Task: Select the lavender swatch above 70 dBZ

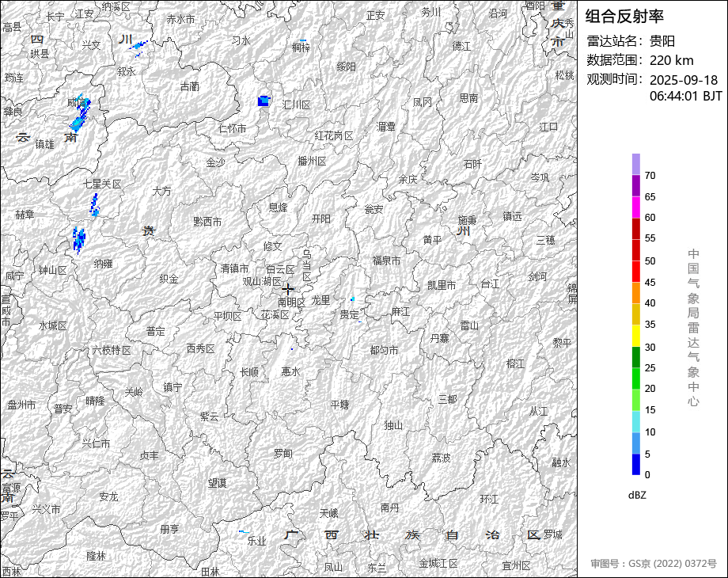Action: 636,164
